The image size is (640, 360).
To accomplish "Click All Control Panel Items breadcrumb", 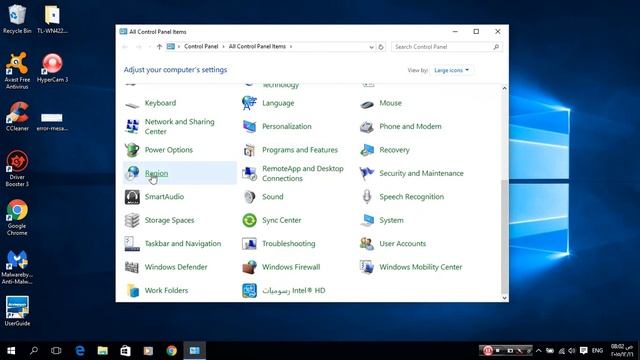I will (x=257, y=47).
